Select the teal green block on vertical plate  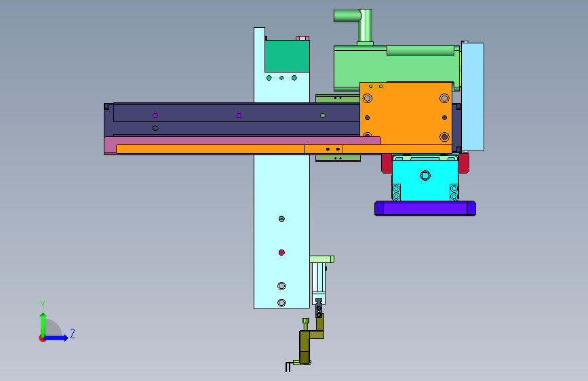click(x=288, y=56)
